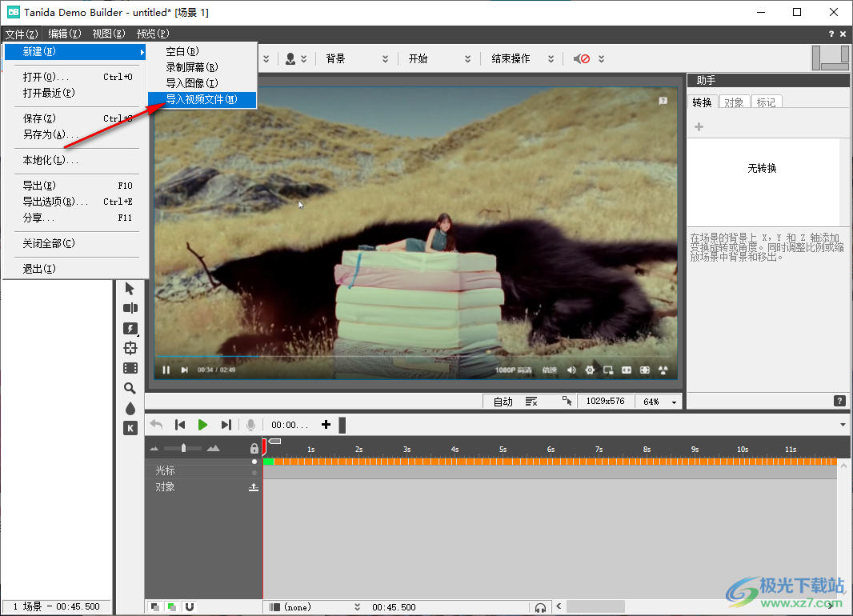Click the 1029x576 resolution field

coord(605,402)
